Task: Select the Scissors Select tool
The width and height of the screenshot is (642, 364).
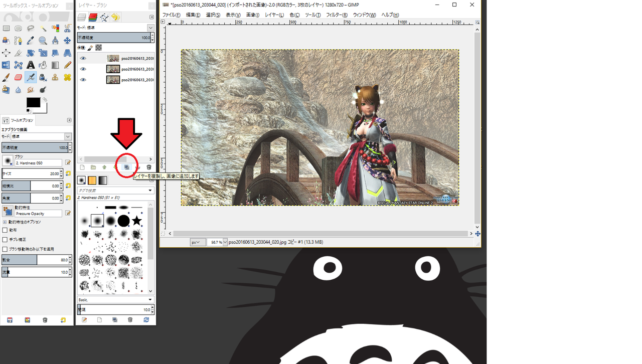Action: point(67,28)
